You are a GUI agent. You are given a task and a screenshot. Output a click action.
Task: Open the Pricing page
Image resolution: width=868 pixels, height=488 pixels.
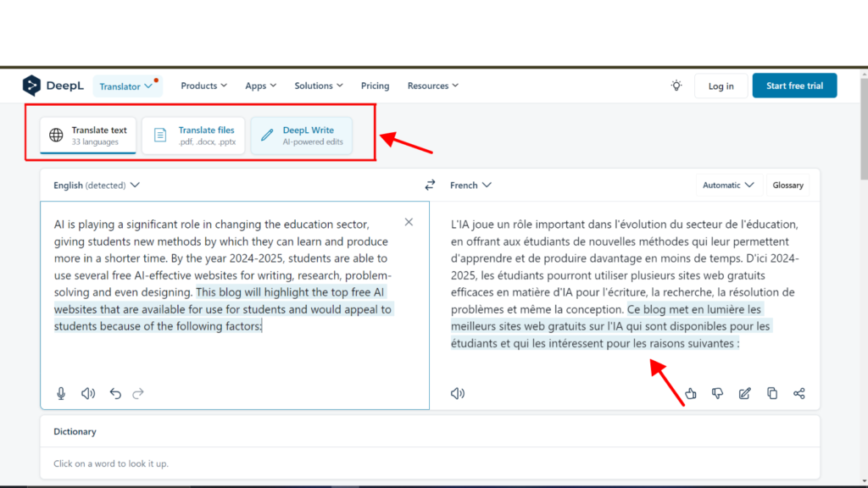[x=375, y=86]
